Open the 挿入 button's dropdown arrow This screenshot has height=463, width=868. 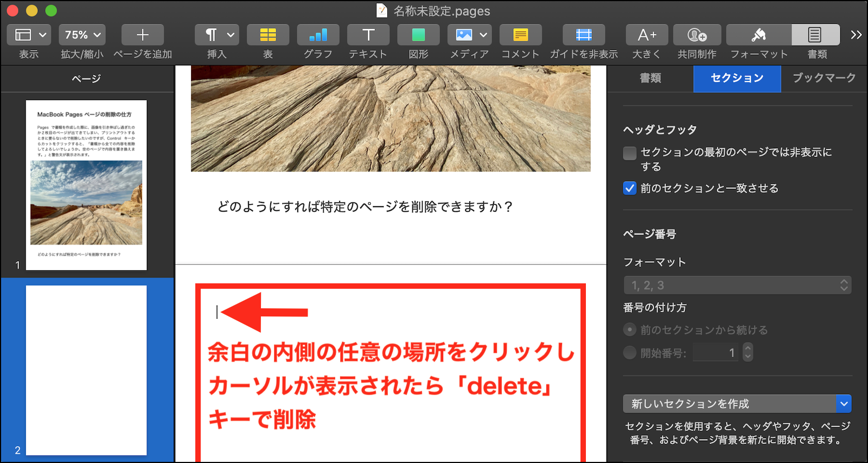pos(231,35)
